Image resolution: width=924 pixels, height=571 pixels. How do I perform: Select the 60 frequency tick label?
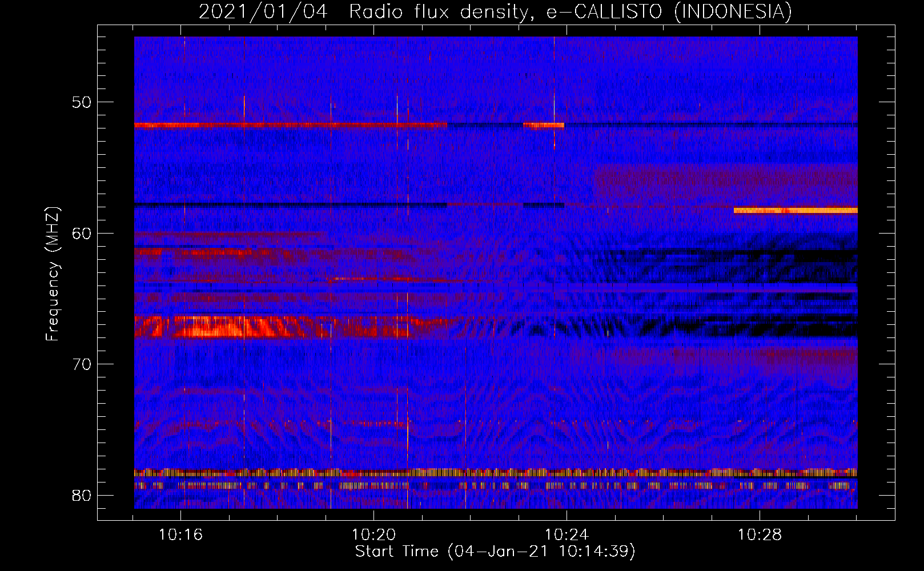82,234
